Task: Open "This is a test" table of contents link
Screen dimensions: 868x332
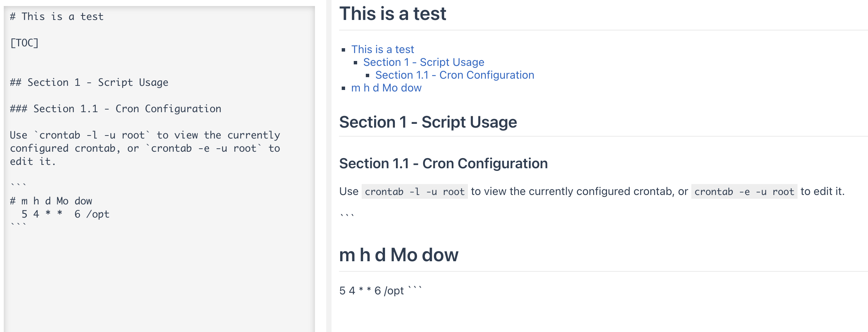Action: click(x=382, y=49)
